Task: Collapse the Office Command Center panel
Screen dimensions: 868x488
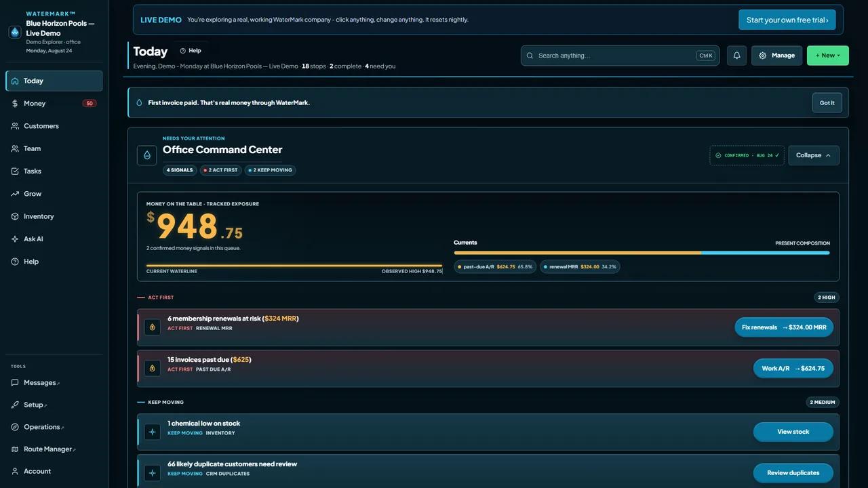Action: click(814, 155)
